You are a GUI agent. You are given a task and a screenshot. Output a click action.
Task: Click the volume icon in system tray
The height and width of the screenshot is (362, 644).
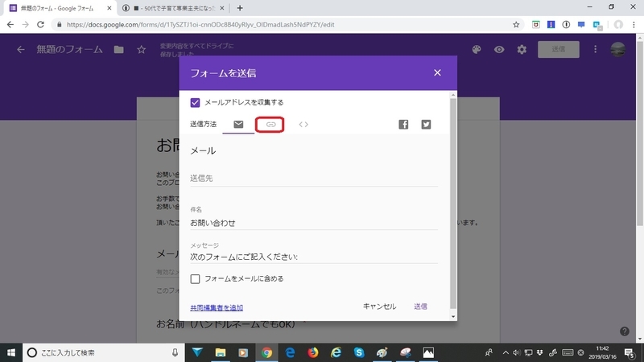pos(517,352)
